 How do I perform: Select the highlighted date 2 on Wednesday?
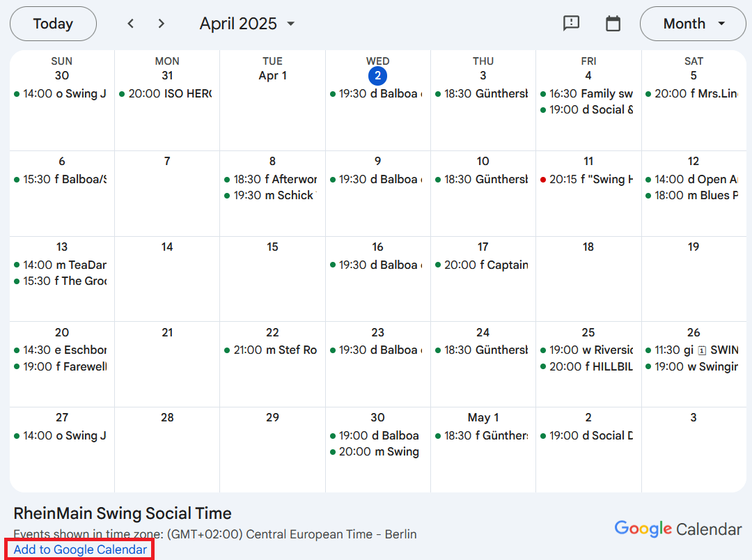click(377, 76)
